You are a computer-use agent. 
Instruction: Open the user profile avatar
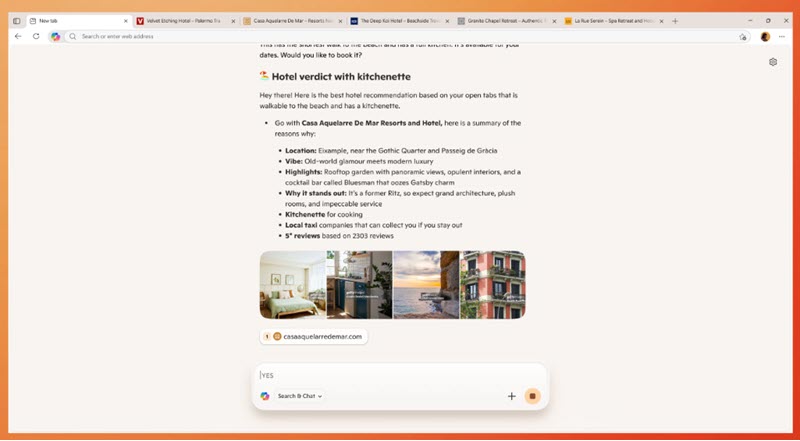click(765, 37)
